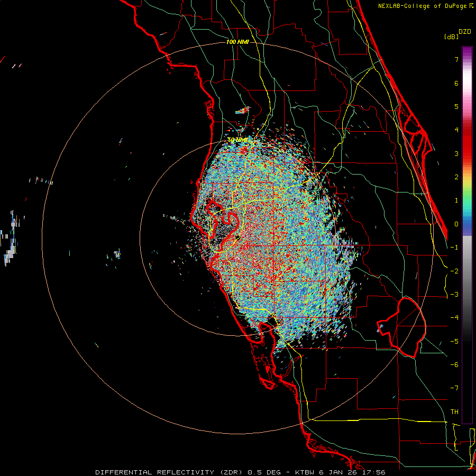Click the Lake Okeechobee outline
The image size is (476, 476).
pyautogui.click(x=402, y=327)
